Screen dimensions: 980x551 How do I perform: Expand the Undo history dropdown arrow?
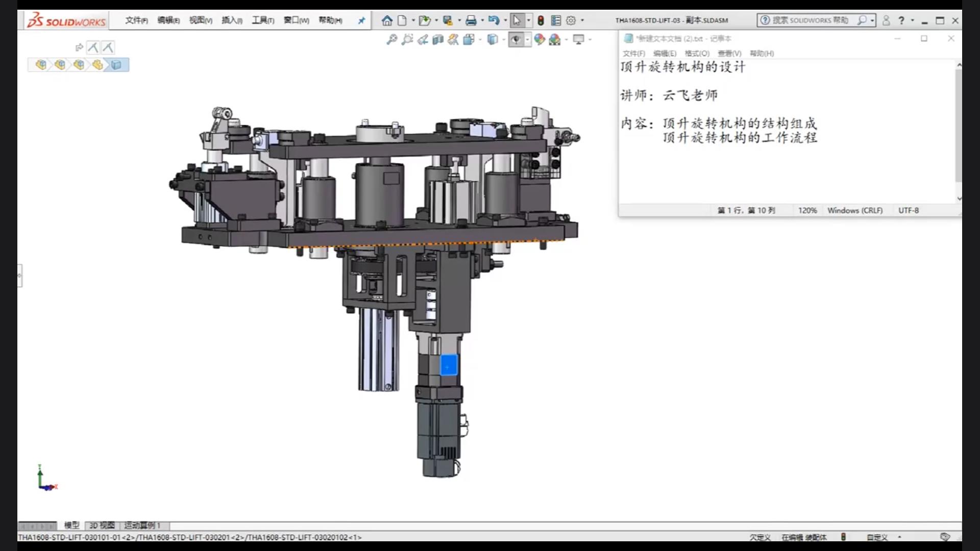pos(505,20)
